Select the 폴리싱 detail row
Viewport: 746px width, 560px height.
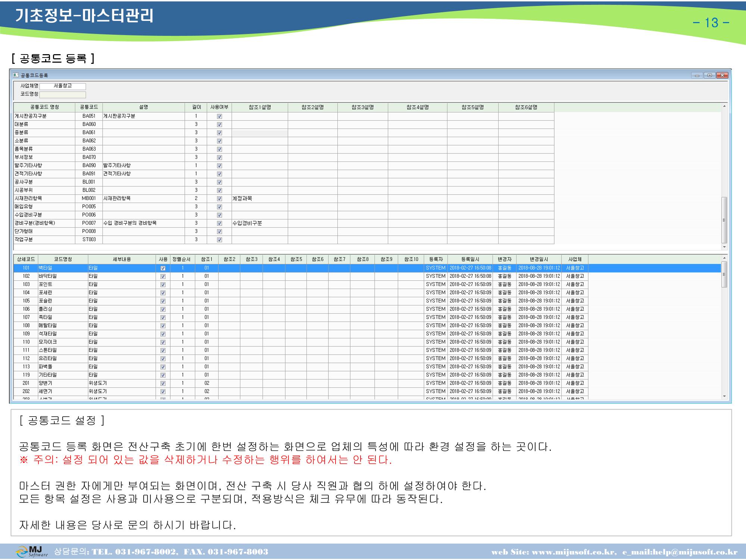point(300,309)
